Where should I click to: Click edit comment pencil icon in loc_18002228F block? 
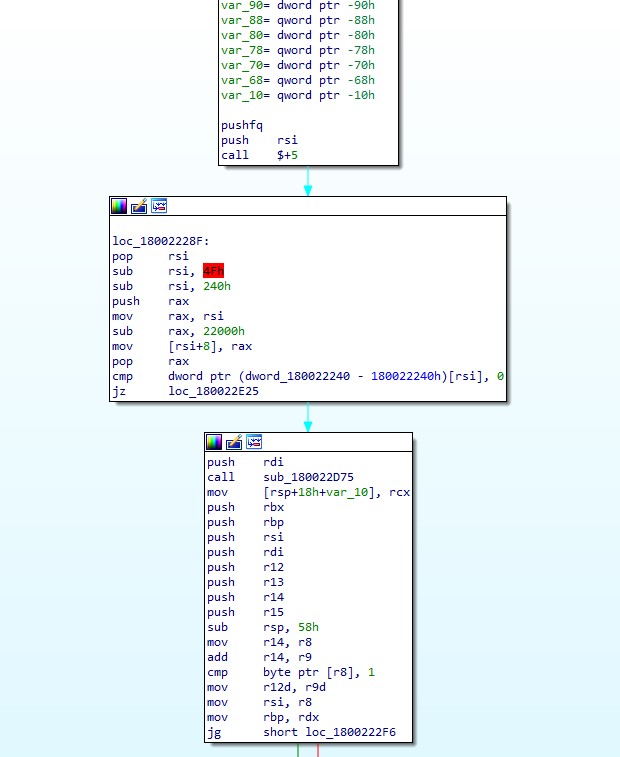(139, 206)
